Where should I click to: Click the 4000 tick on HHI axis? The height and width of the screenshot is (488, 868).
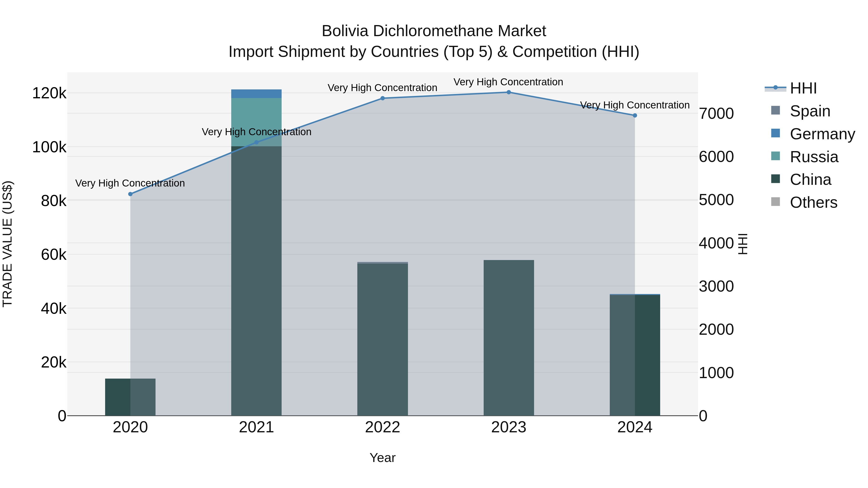(x=716, y=243)
